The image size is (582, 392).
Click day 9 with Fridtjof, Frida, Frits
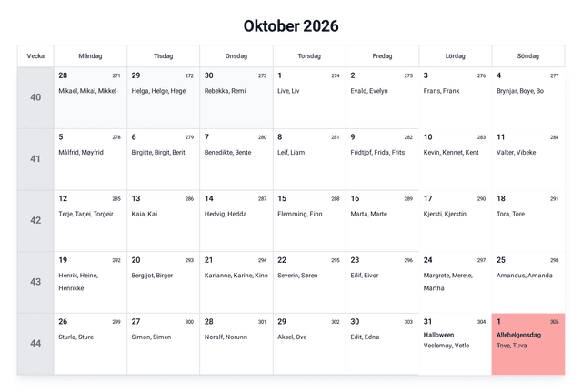pyautogui.click(x=382, y=159)
